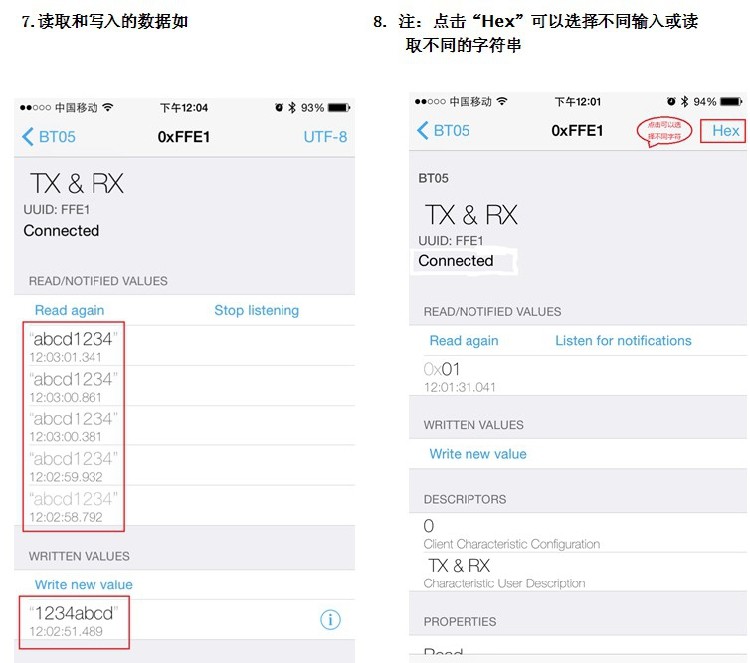
Task: Open the Hex format selector
Action: click(x=725, y=131)
